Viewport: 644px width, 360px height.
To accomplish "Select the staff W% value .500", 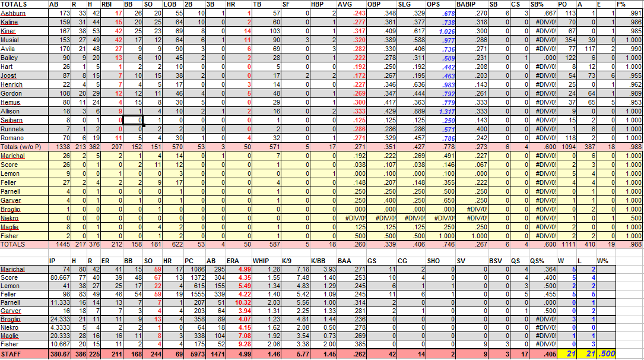I will point(606,354).
